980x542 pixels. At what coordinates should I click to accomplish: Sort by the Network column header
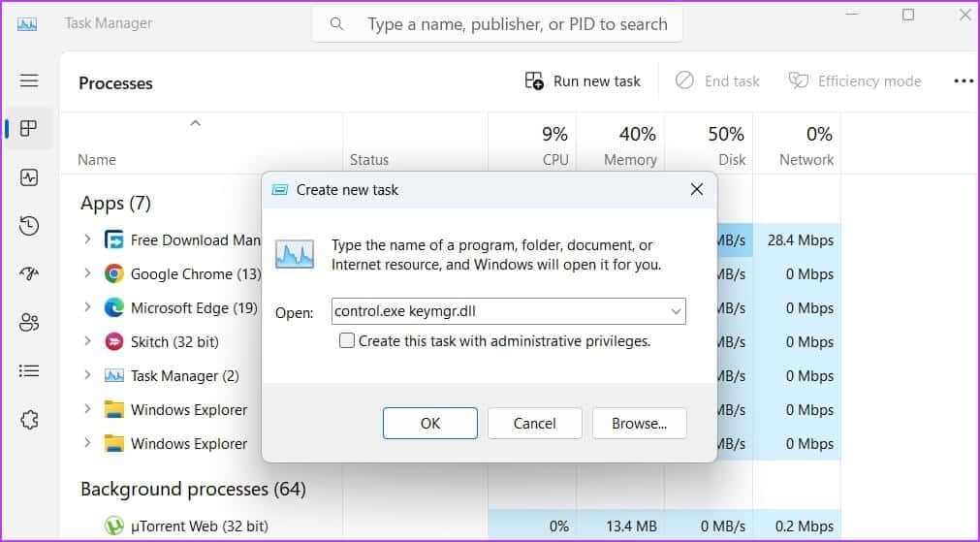(806, 160)
